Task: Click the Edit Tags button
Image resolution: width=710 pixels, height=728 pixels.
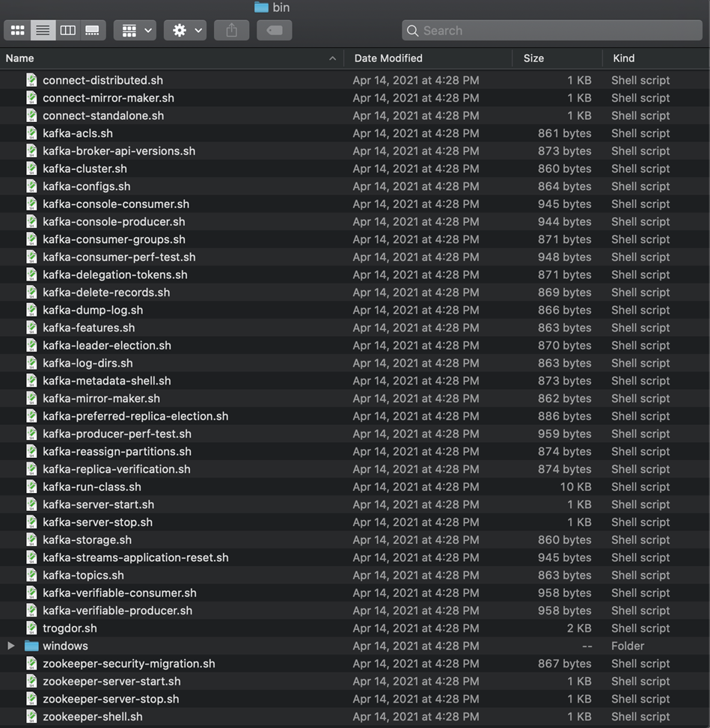Action: [275, 31]
